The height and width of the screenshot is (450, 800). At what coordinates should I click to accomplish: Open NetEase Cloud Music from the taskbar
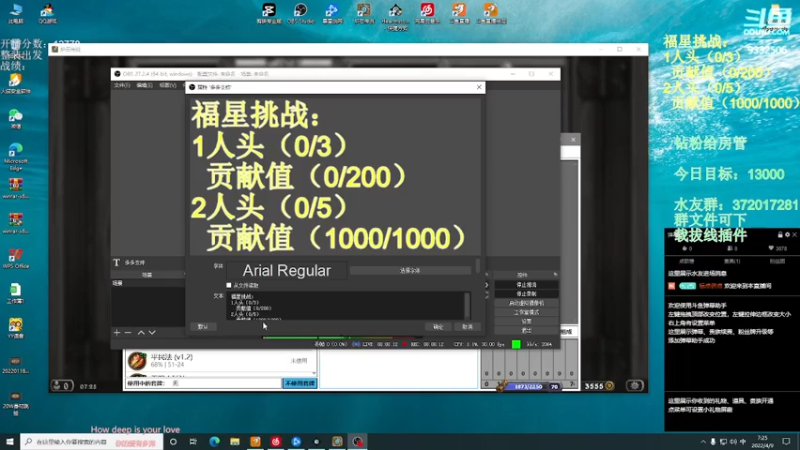(276, 442)
